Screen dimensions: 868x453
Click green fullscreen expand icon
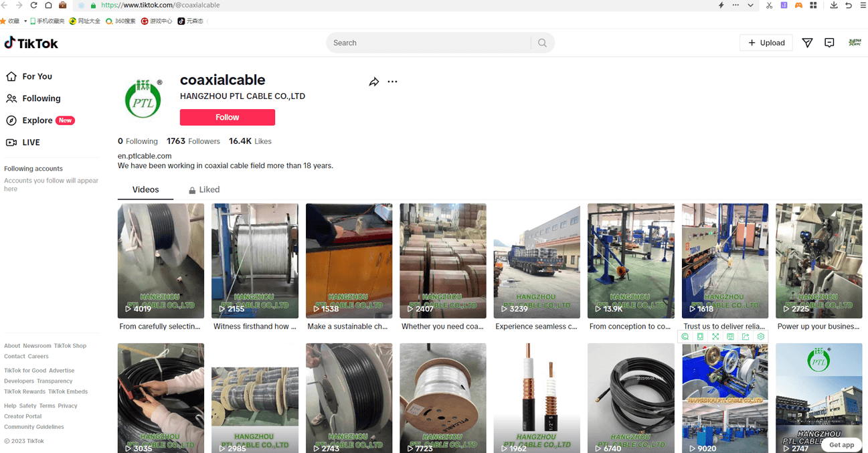click(x=715, y=337)
